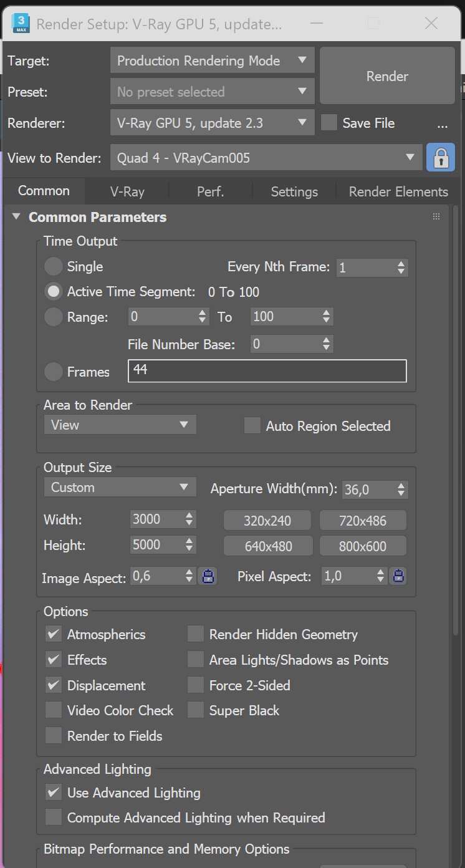Open the Area to Render View dropdown
The height and width of the screenshot is (868, 465).
pyautogui.click(x=120, y=425)
